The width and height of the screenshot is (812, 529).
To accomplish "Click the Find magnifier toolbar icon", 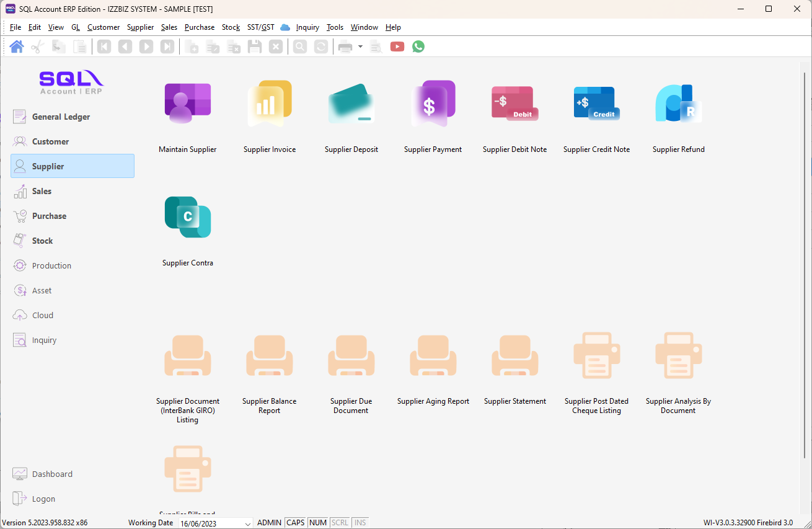I will (300, 47).
